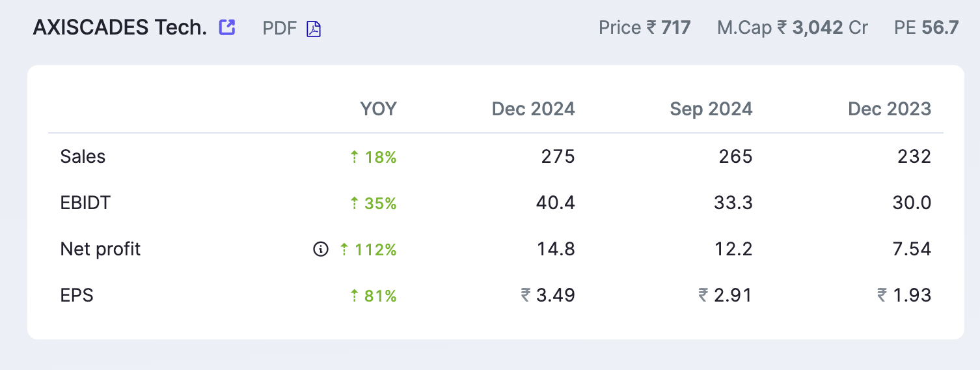The height and width of the screenshot is (370, 980).
Task: Open the AXISCADES Tech. company title link
Action: [x=120, y=27]
